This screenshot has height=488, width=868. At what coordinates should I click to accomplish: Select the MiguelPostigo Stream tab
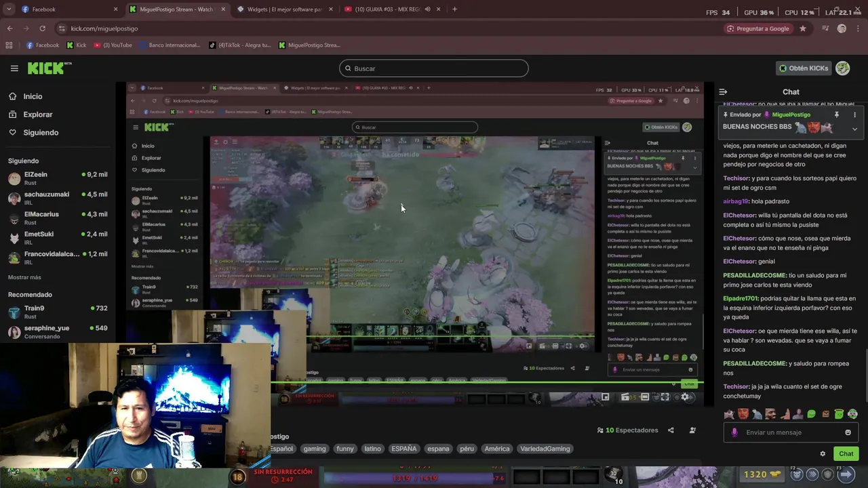point(177,9)
